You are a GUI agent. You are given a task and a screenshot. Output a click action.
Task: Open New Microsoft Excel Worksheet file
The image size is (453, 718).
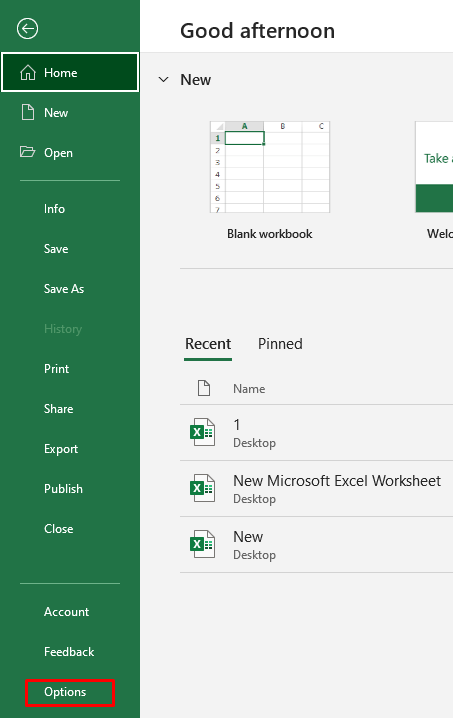tap(317, 489)
